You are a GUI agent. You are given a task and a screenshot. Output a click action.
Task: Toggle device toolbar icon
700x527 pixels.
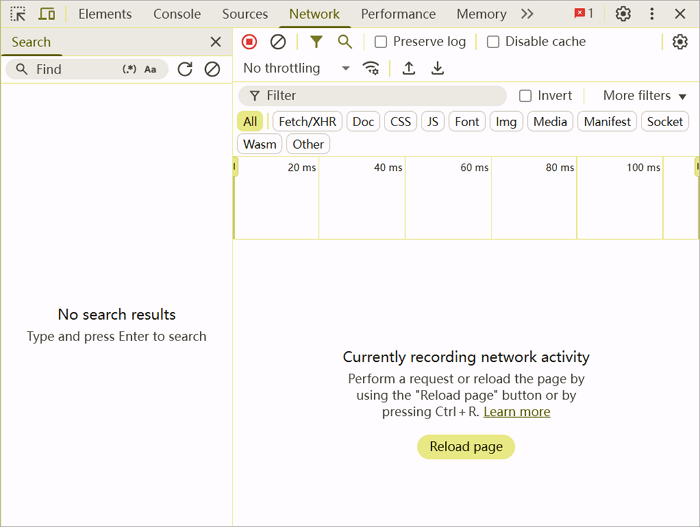point(47,14)
